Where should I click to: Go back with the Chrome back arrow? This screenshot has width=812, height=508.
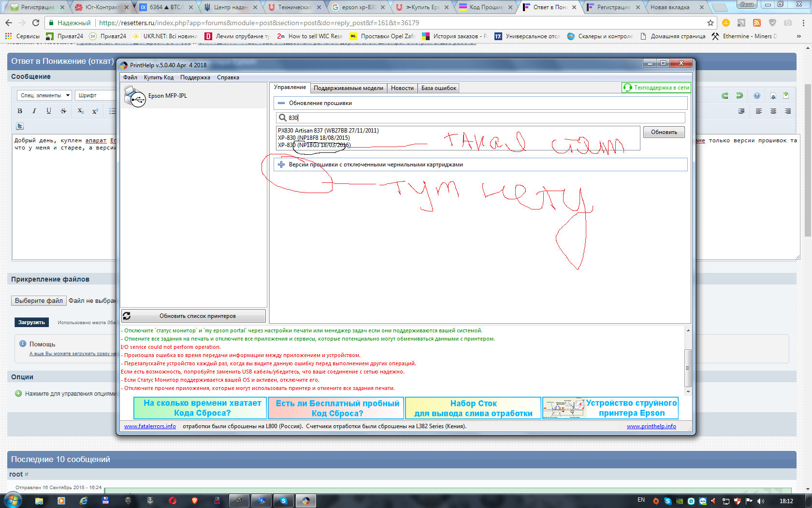[9, 23]
